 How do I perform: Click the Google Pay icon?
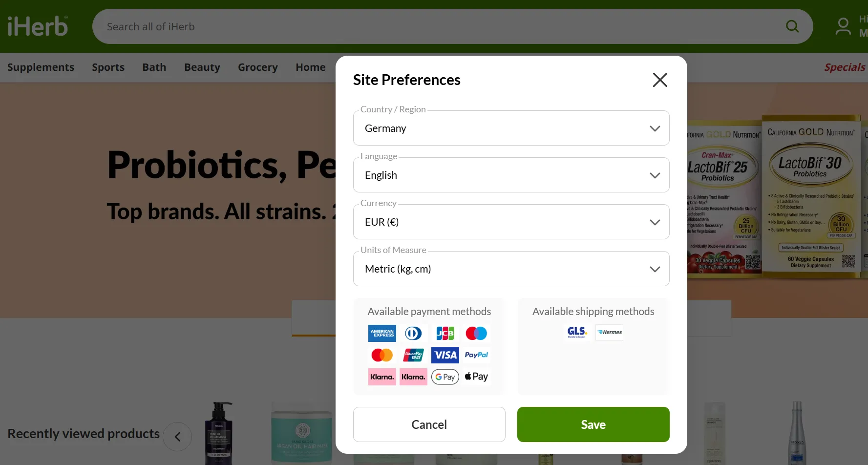pyautogui.click(x=445, y=377)
